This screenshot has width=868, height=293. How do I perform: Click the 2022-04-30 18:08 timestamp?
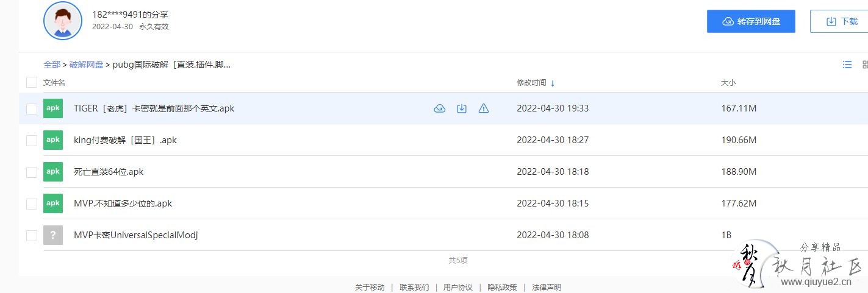click(553, 235)
